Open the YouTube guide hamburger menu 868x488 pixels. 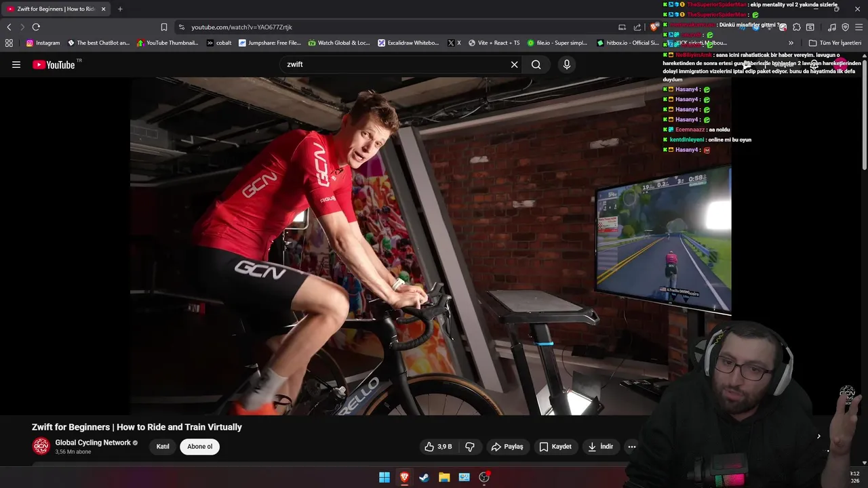[16, 64]
